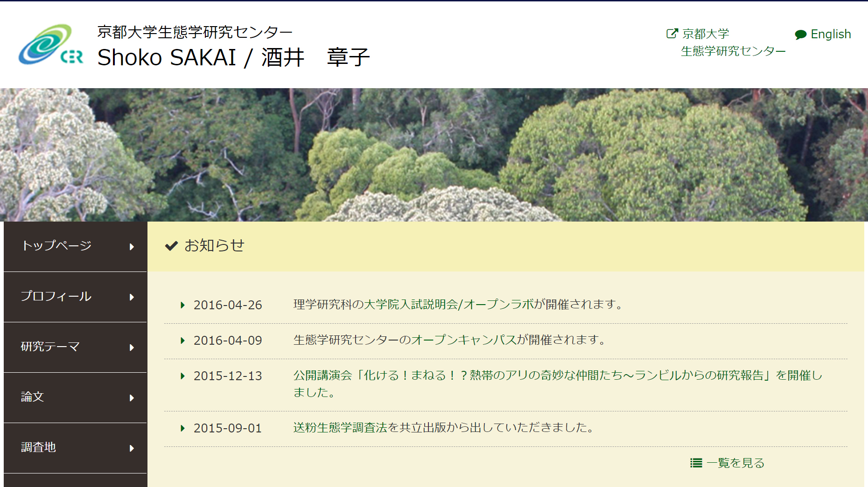Click the date 2015-09-01
This screenshot has width=868, height=487.
coord(228,428)
